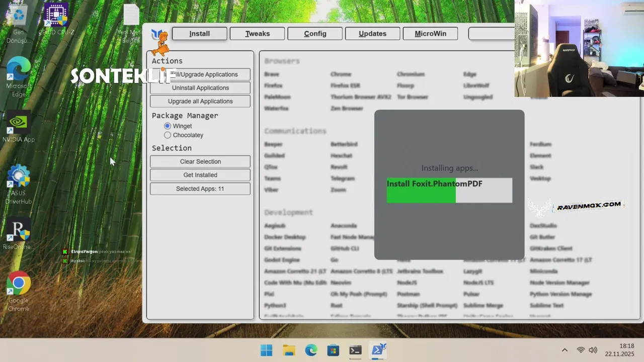The image size is (644, 362).
Task: Select LibreWolf in the app list
Action: click(476, 86)
